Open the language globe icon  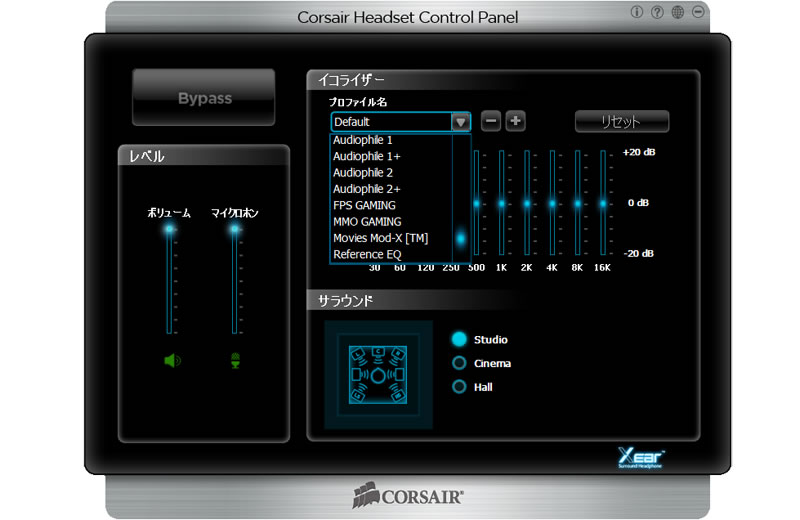(x=678, y=12)
